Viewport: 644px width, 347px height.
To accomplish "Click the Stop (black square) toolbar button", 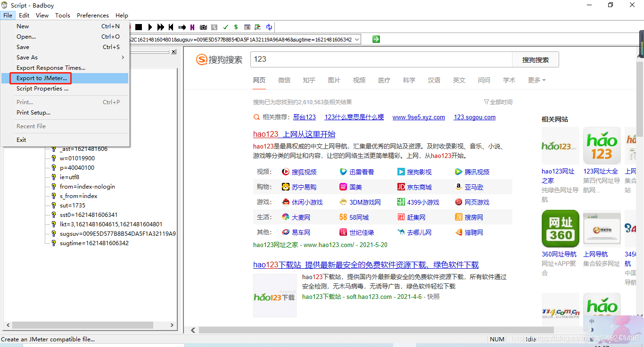I will tap(139, 27).
